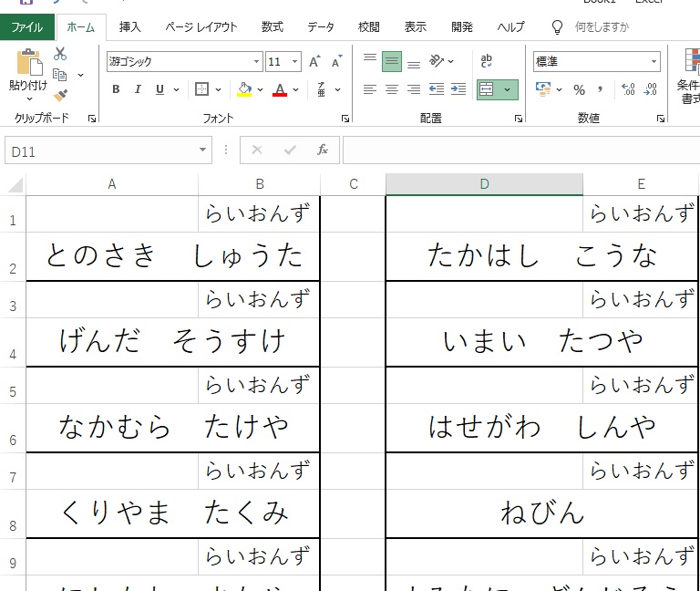
Task: Toggle Underline formatting
Action: coord(160,89)
